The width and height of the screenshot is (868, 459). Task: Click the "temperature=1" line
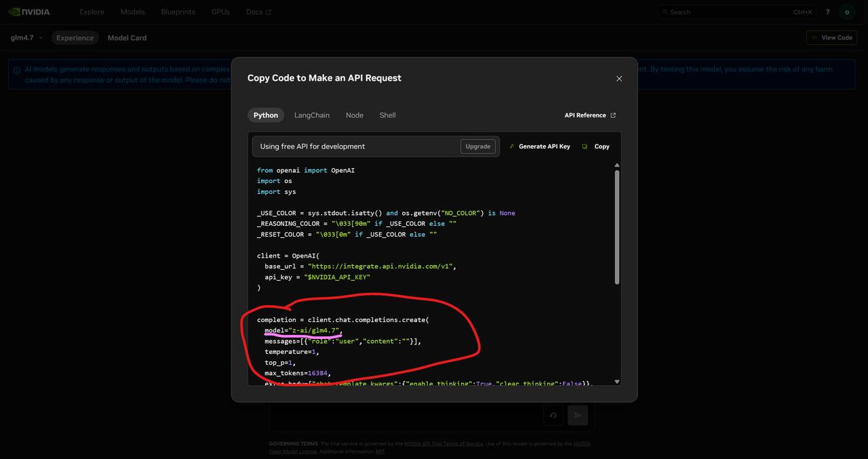click(292, 352)
